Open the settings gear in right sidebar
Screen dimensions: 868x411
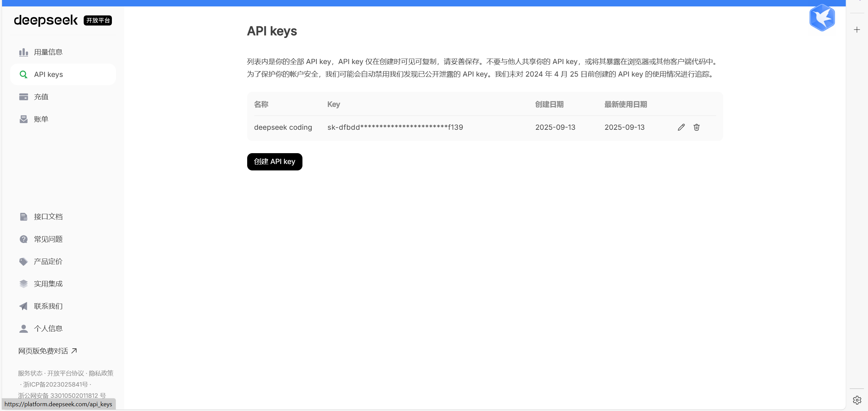[x=857, y=400]
